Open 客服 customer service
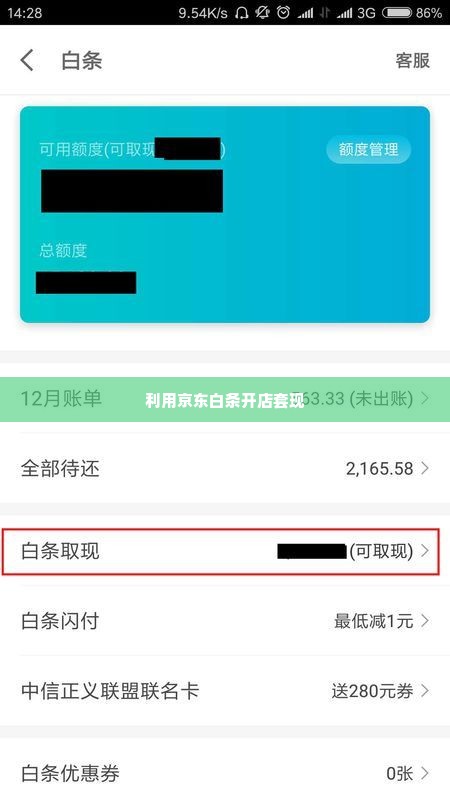Image resolution: width=450 pixels, height=800 pixels. click(412, 60)
